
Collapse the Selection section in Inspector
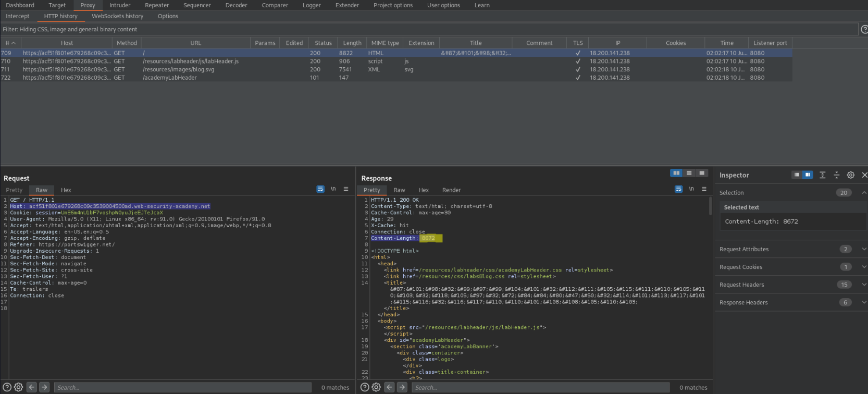[864, 193]
